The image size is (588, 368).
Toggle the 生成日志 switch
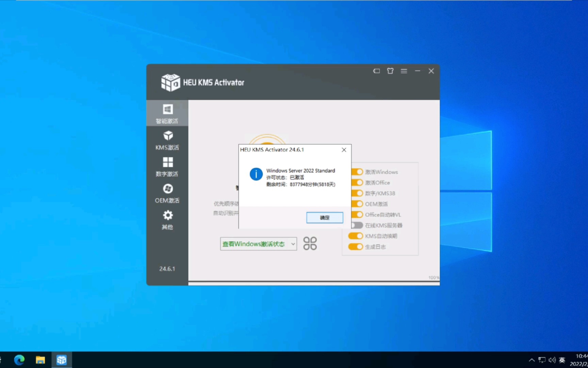(356, 246)
